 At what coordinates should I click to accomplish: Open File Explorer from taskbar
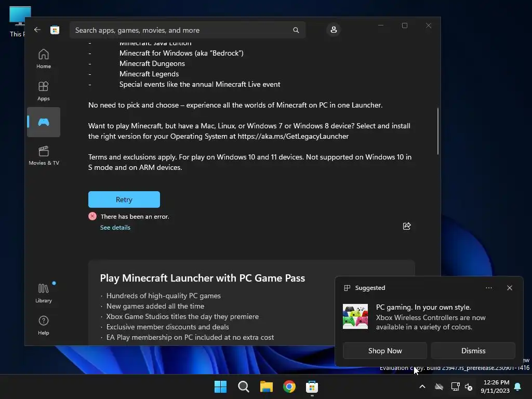(267, 387)
